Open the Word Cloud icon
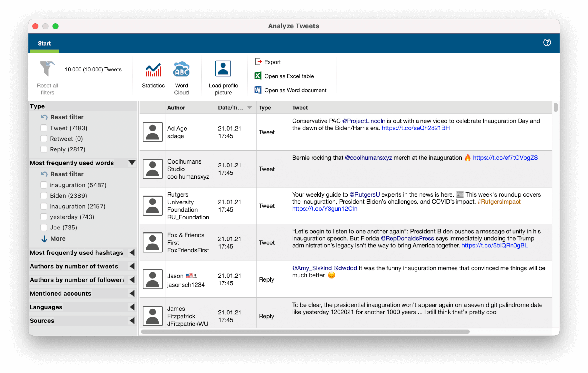Screen dimensions: 588x373 pyautogui.click(x=181, y=69)
